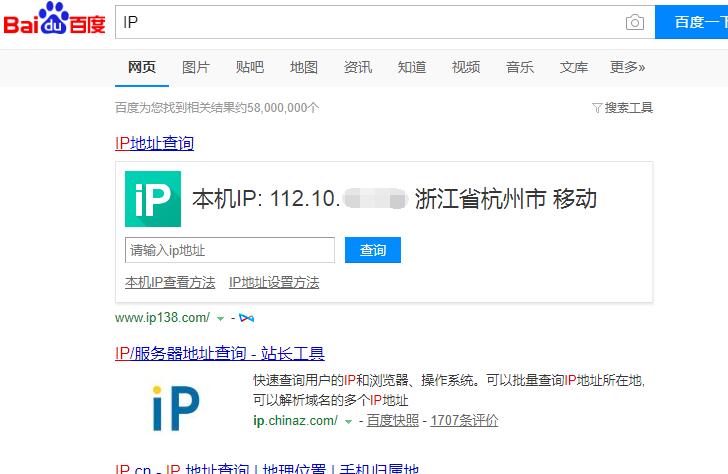
Task: Open image search via camera icon
Action: [635, 22]
